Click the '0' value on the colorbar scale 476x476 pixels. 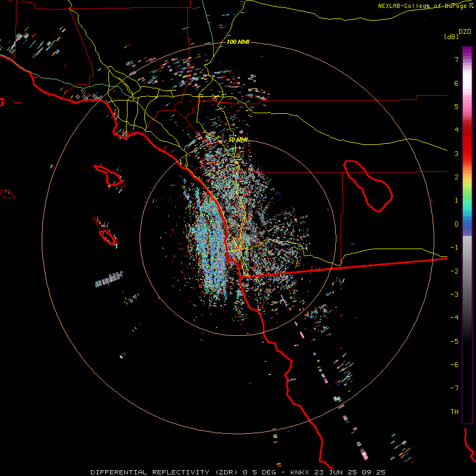[456, 224]
